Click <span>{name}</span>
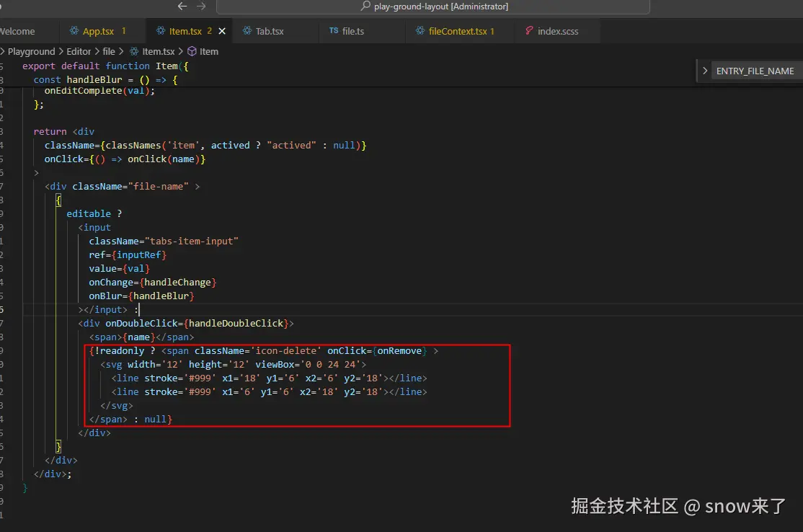803x532 pixels. pos(141,337)
